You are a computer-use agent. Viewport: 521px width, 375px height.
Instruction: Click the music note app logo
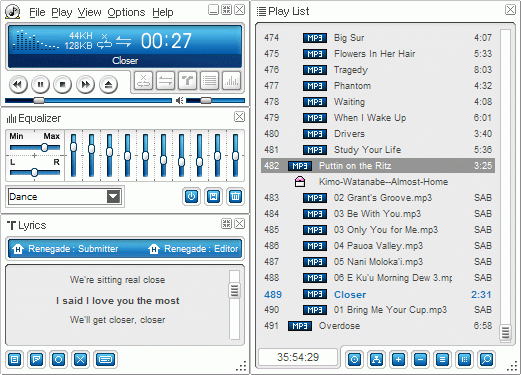(x=13, y=12)
